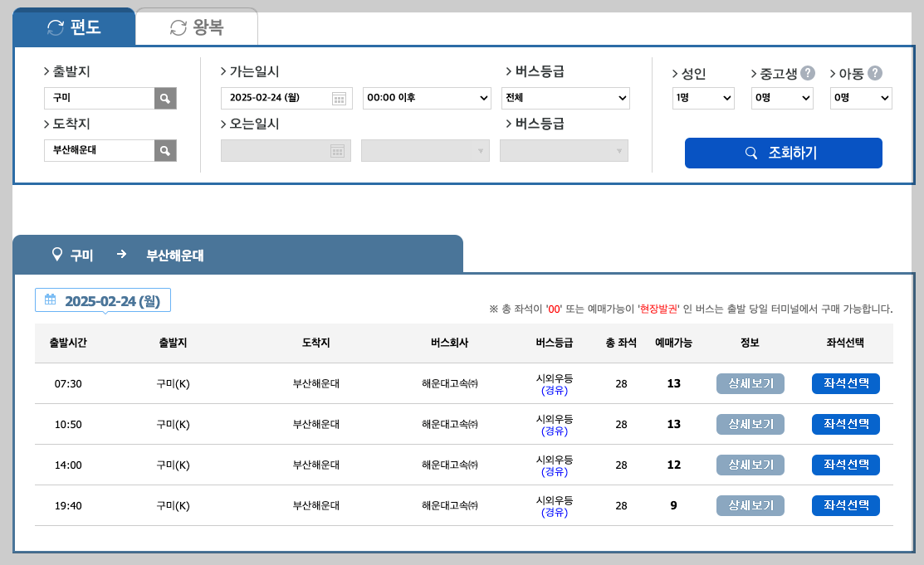Image resolution: width=924 pixels, height=565 pixels.
Task: Open the 성인 passenger count dropdown
Action: click(x=702, y=97)
